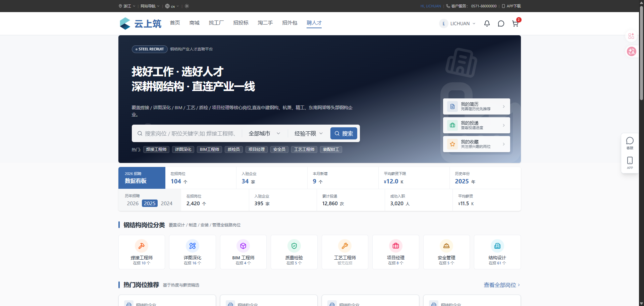Open the 浙江 region dropdown
Viewport: 644px width, 306px height.
(x=127, y=6)
